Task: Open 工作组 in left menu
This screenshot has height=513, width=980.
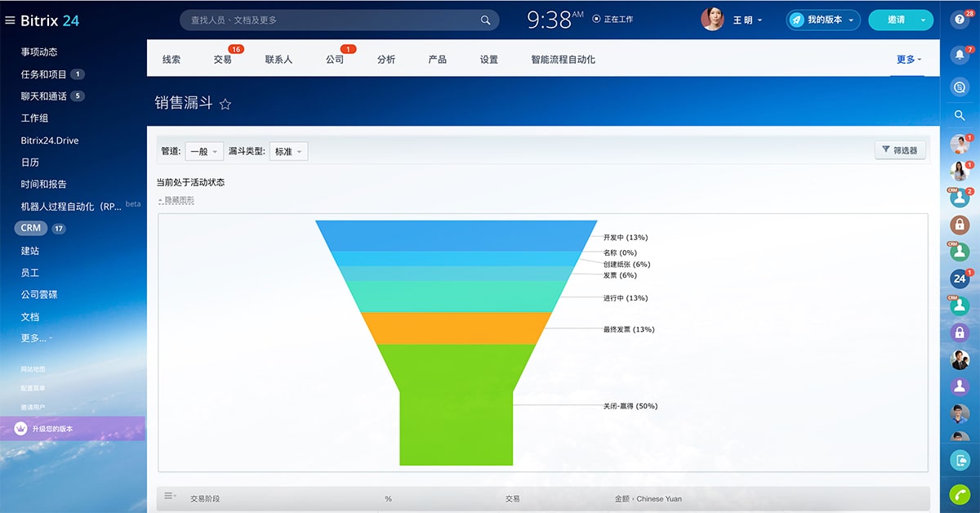Action: pyautogui.click(x=34, y=118)
